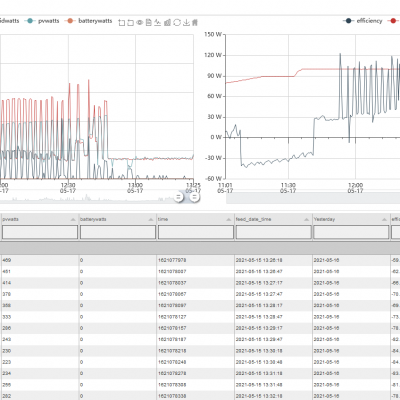Click the right chart's zoom slider bar

(x=313, y=198)
